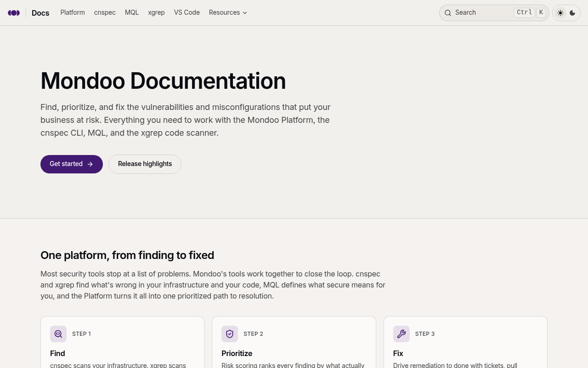
Task: Click the Get started button
Action: point(72,164)
